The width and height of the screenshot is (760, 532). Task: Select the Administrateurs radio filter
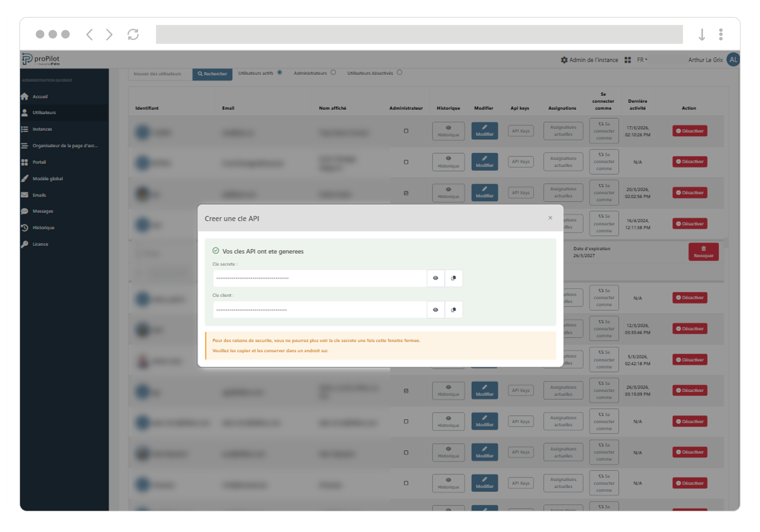tap(333, 72)
